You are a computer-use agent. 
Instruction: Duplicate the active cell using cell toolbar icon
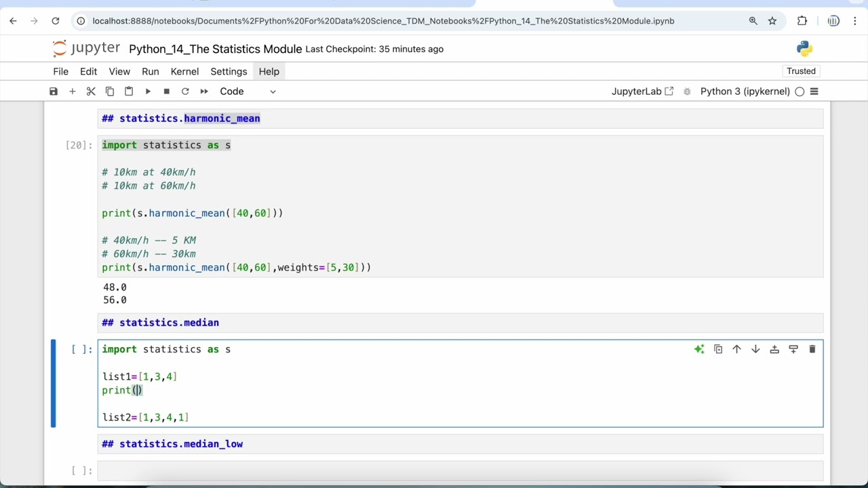[718, 349]
